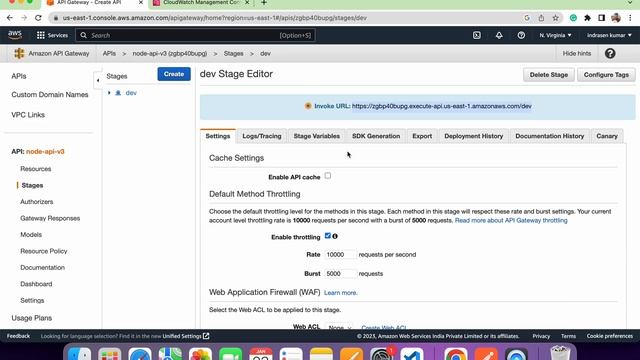Open the browser tab list chevron
This screenshot has height=360, width=640.
pos(630,3)
